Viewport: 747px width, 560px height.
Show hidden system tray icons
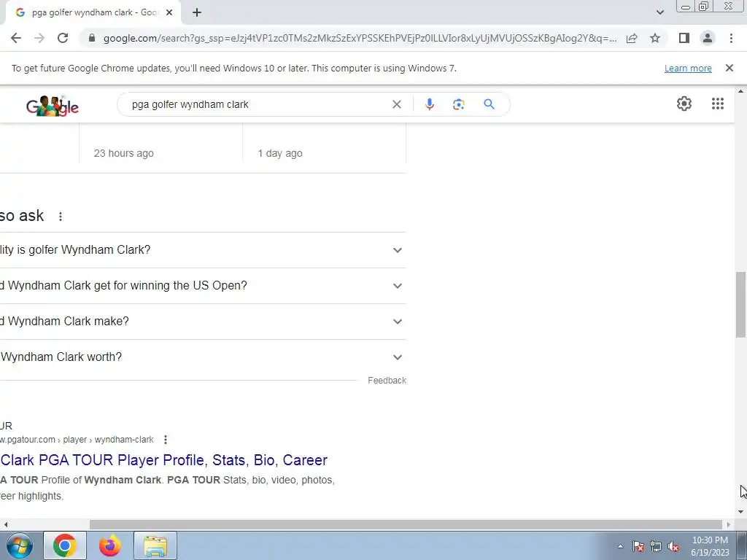620,546
